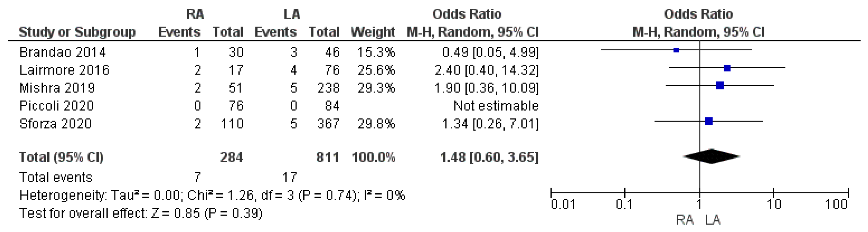Click the blue square marker for Mishra 2019
This screenshot has width=868, height=232.
pyautogui.click(x=720, y=86)
